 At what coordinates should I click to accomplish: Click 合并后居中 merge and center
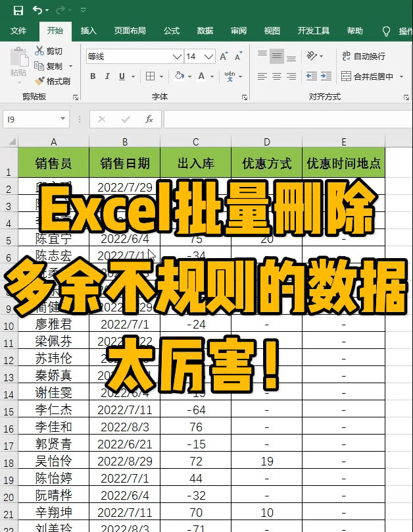[x=367, y=76]
